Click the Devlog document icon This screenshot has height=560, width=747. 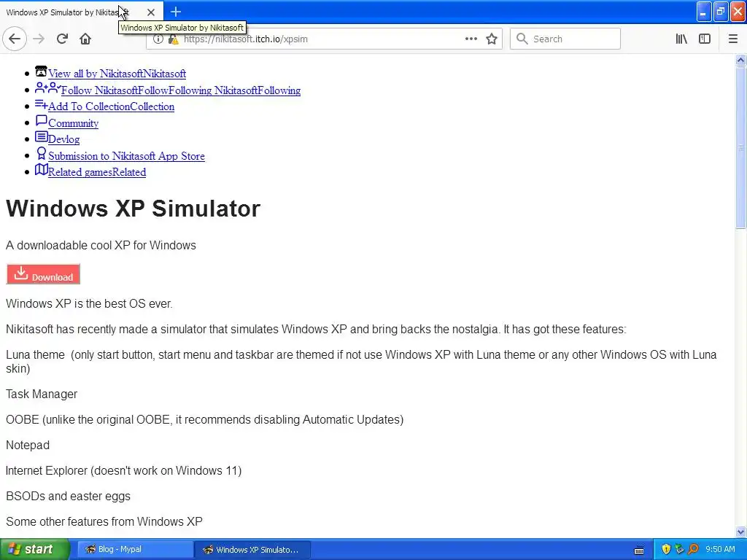tap(41, 137)
